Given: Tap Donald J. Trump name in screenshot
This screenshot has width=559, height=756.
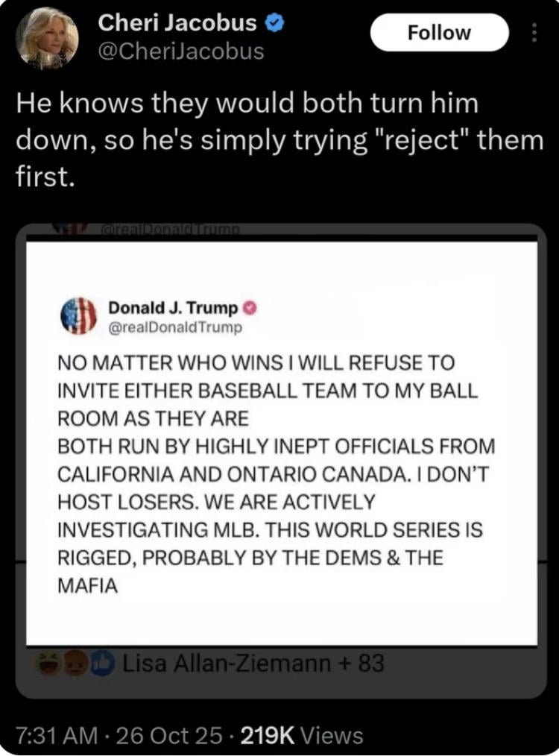Looking at the screenshot, I should click(173, 308).
